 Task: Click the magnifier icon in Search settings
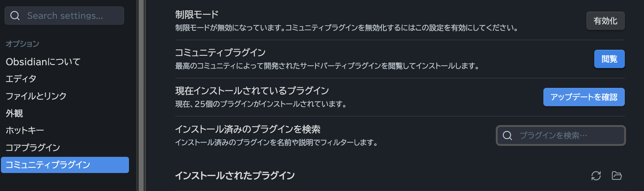(x=15, y=16)
